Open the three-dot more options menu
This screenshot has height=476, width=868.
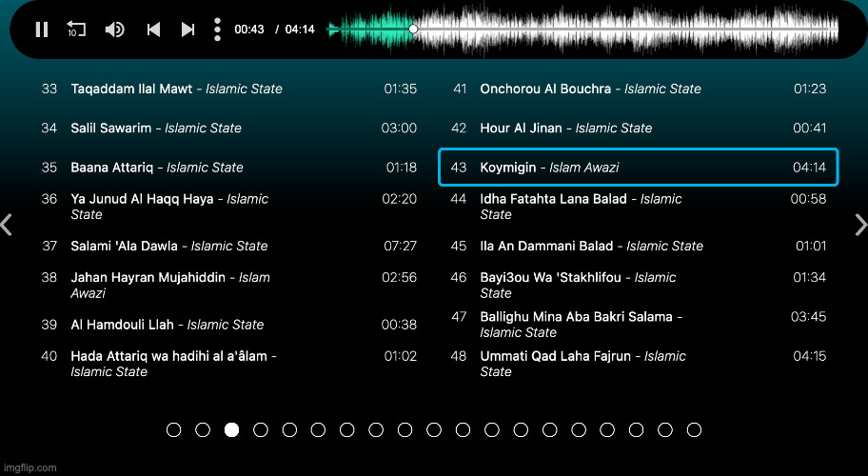point(218,30)
